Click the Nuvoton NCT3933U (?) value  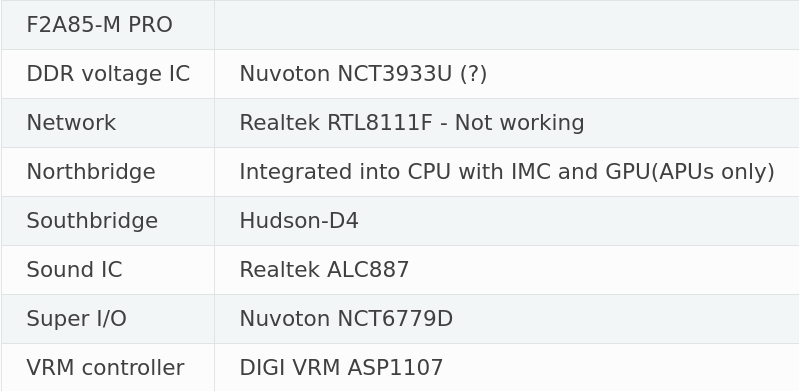[363, 74]
